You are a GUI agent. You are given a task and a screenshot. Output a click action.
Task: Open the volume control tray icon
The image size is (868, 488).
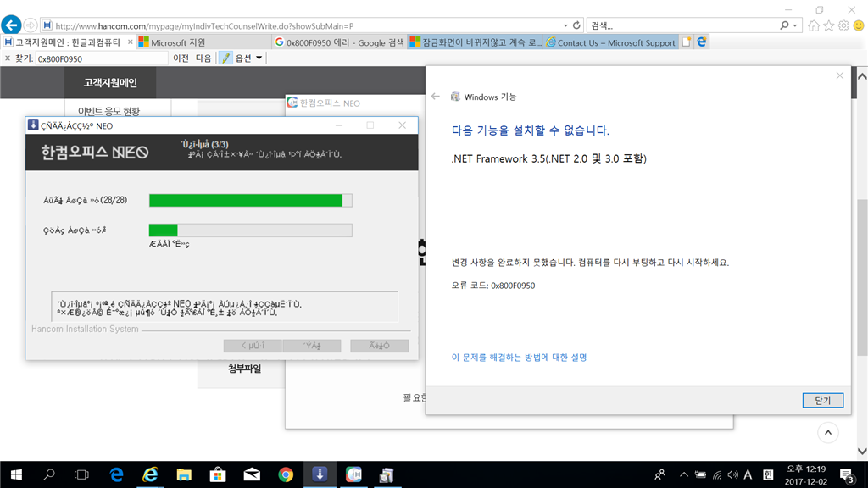coord(733,474)
